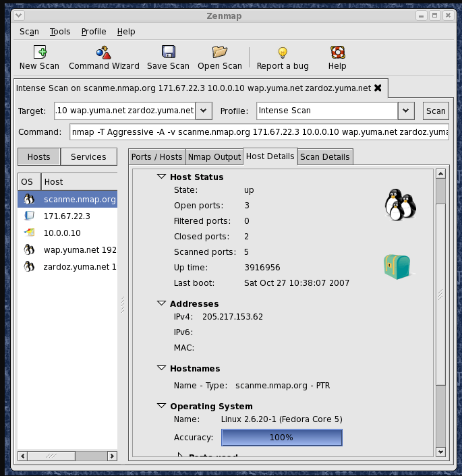Select the Host Details tab
462x476 pixels.
pyautogui.click(x=270, y=156)
